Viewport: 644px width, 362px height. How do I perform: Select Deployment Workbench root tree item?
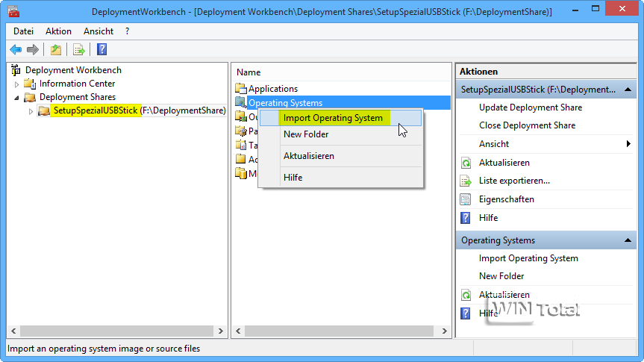pyautogui.click(x=74, y=70)
